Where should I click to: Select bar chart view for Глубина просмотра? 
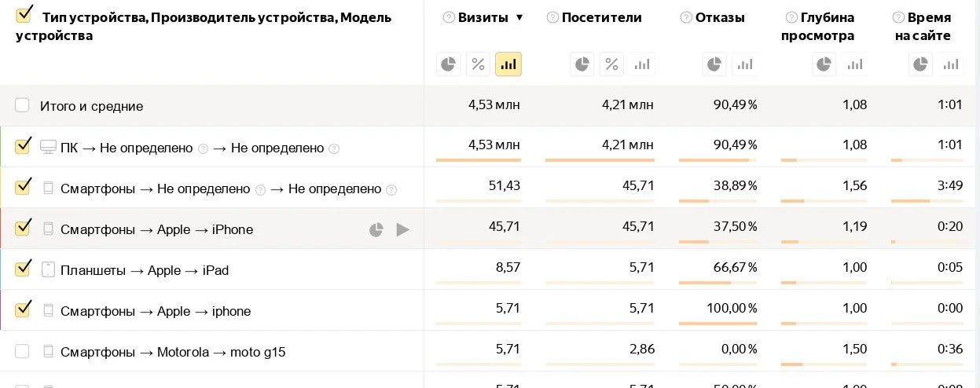pyautogui.click(x=854, y=64)
